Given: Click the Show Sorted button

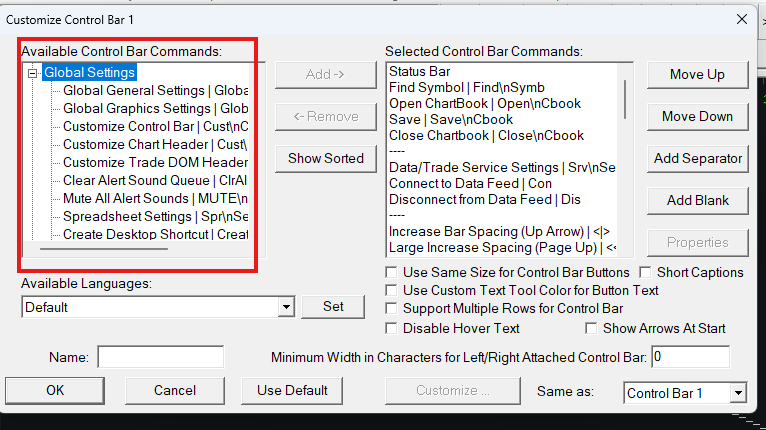Looking at the screenshot, I should click(x=325, y=158).
